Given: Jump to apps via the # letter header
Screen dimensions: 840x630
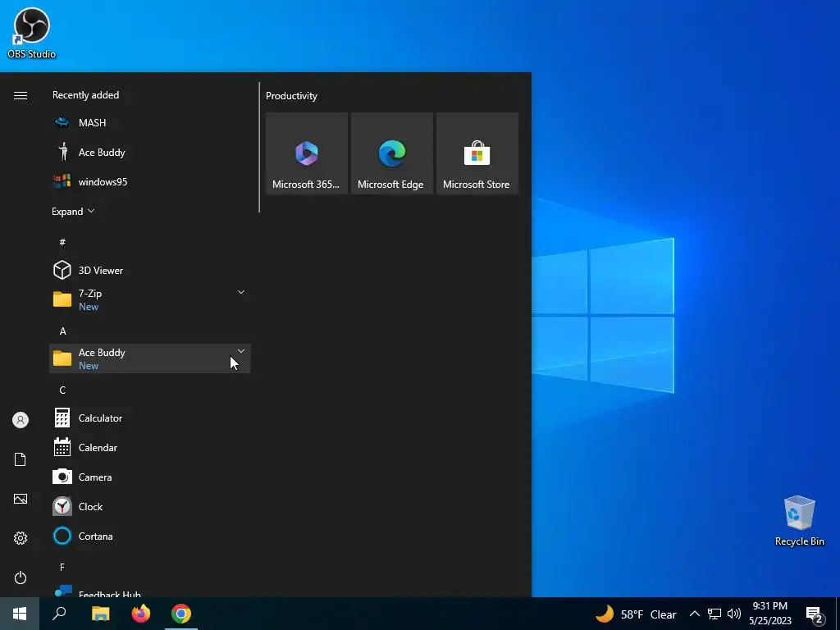Looking at the screenshot, I should [x=62, y=242].
